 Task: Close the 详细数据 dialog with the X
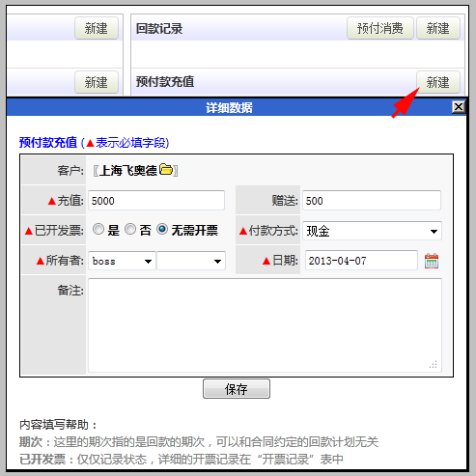point(459,107)
